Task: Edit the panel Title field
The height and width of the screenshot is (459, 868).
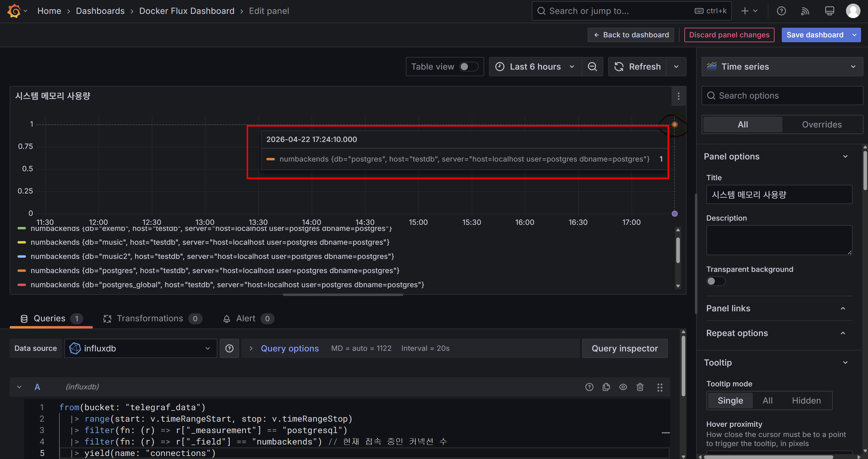Action: coord(779,194)
